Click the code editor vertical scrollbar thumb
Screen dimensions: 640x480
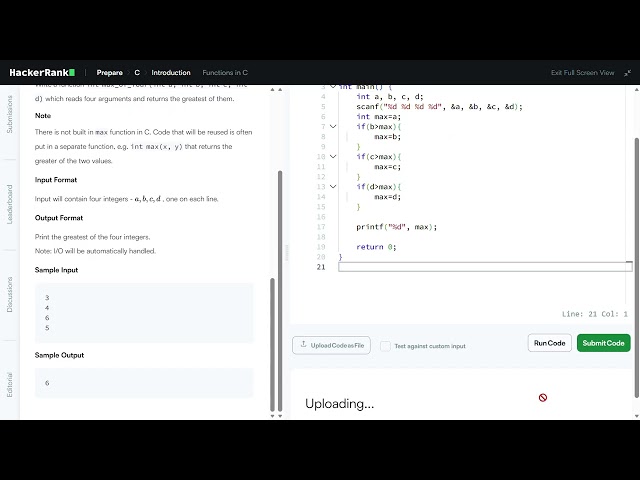(637, 267)
